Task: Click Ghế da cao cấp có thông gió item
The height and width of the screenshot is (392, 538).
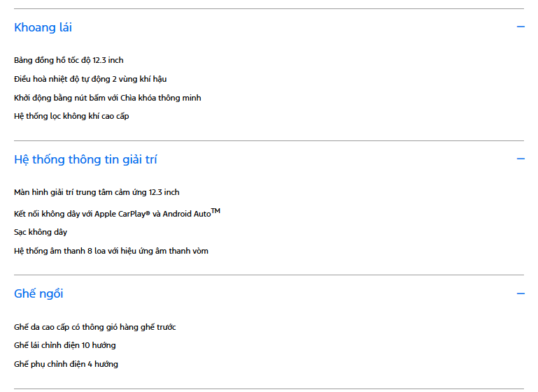Action: coord(94,327)
